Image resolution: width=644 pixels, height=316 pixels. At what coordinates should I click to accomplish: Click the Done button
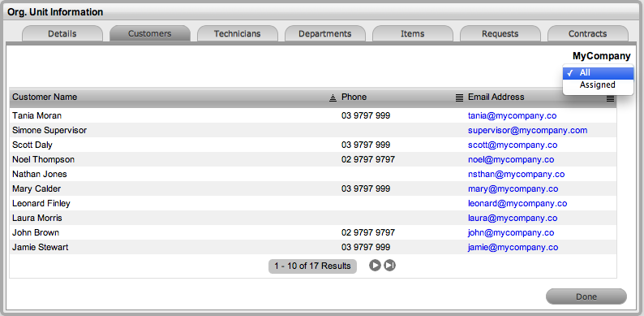click(x=586, y=297)
